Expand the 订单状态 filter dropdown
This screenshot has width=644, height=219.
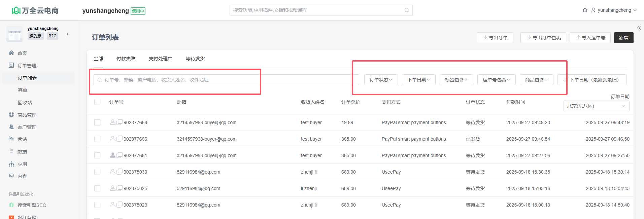point(381,80)
